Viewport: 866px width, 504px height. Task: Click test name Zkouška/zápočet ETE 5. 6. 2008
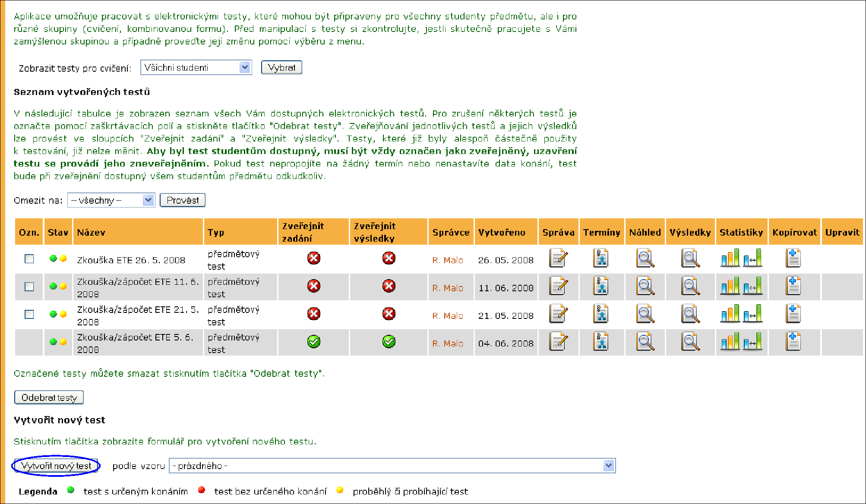(135, 343)
